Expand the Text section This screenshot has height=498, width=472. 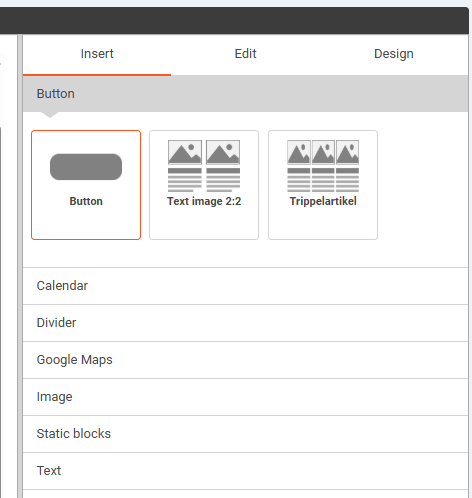pyautogui.click(x=245, y=471)
